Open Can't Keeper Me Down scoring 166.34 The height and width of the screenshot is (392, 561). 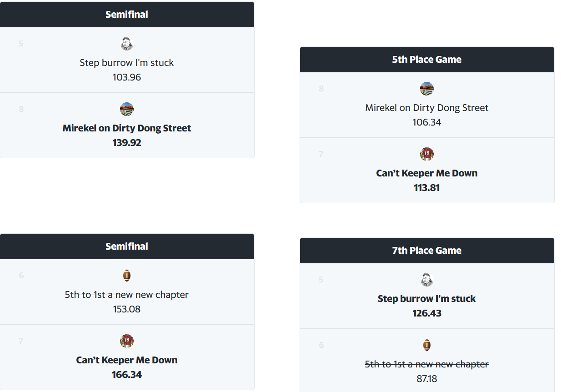[x=127, y=360]
